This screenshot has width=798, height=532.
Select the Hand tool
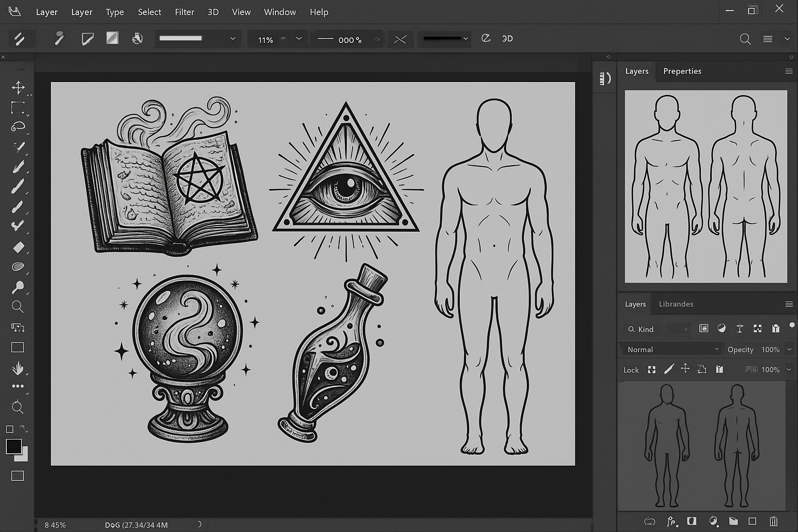(x=18, y=368)
